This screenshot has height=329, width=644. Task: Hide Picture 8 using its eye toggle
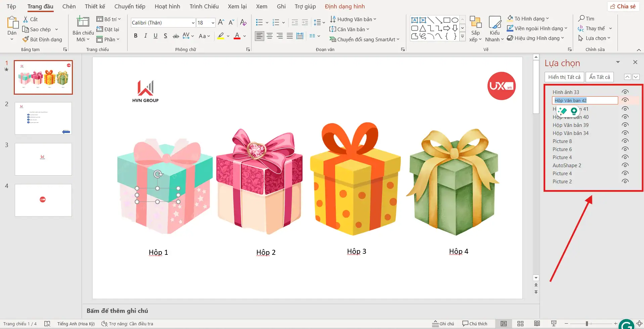(625, 141)
